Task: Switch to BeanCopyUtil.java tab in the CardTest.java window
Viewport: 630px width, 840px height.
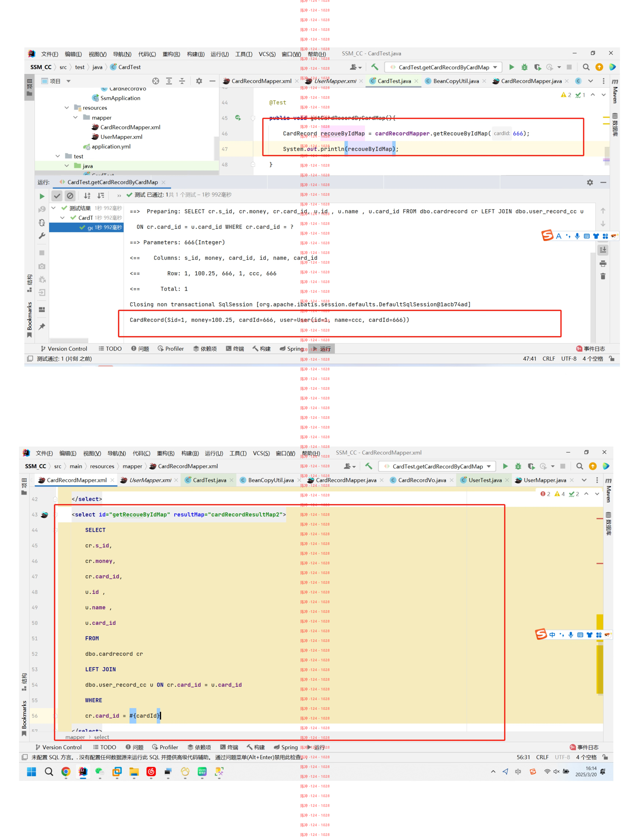Action: pyautogui.click(x=456, y=81)
